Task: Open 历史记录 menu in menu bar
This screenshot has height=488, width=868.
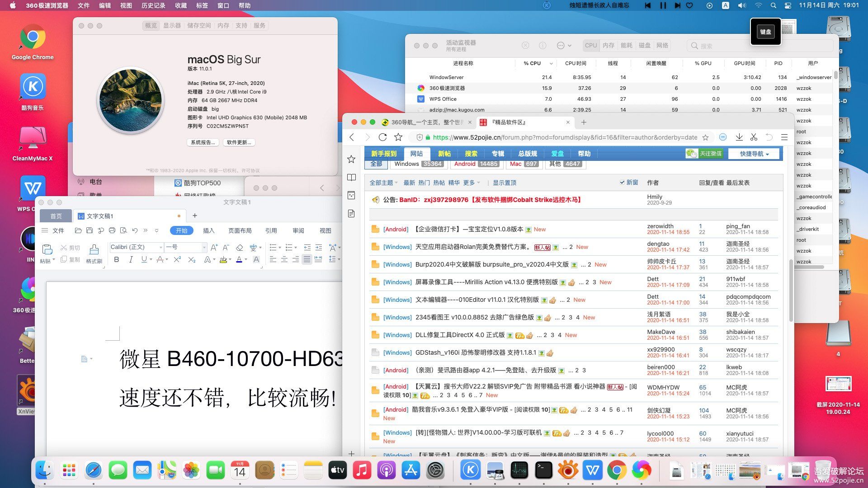Action: tap(153, 5)
